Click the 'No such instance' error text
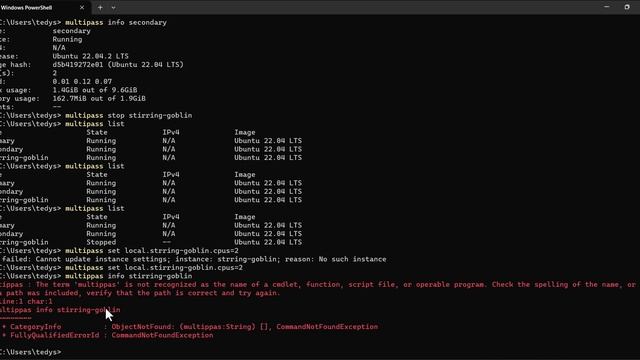 point(352,259)
